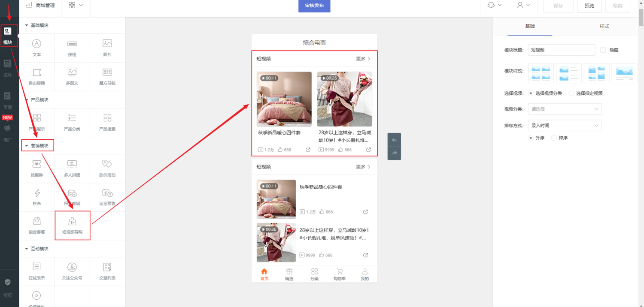644x307 pixels.
Task: Choose the 优惠券 coupon module
Action: click(37, 169)
